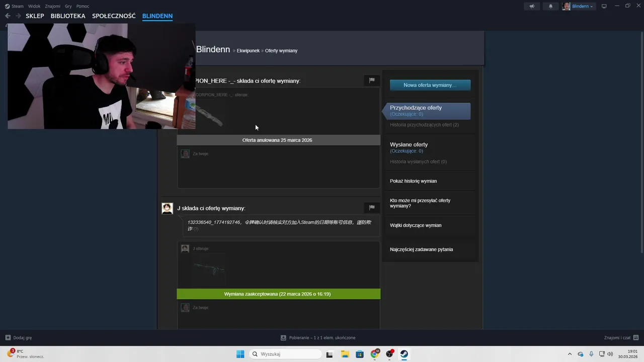Click the Oferty wymiany breadcrumb
Image resolution: width=644 pixels, height=362 pixels.
[x=281, y=50]
